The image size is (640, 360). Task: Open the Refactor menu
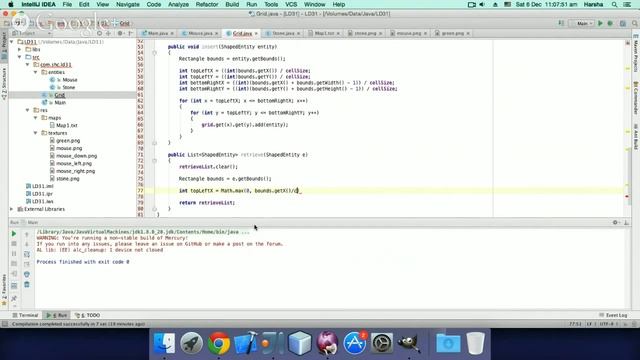coord(207,4)
